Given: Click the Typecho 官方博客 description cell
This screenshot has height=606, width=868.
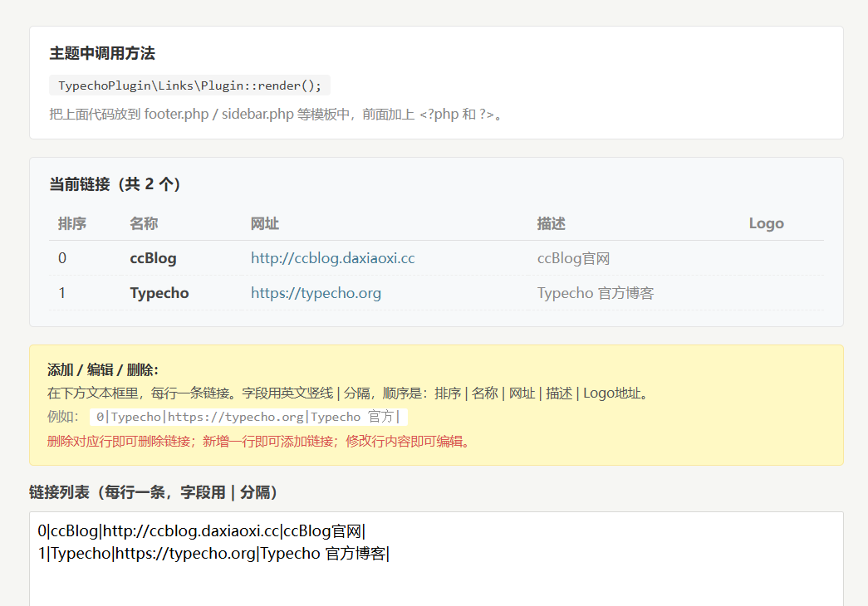Looking at the screenshot, I should tap(596, 293).
